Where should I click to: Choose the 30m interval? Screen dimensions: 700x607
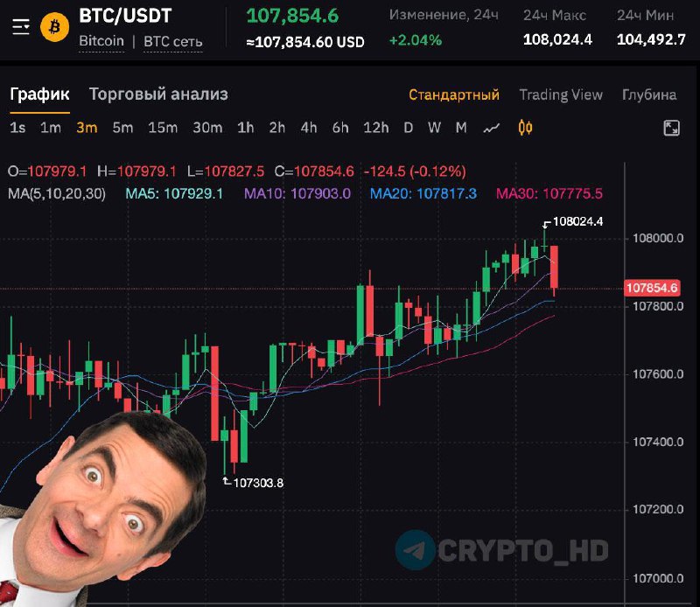[x=207, y=128]
